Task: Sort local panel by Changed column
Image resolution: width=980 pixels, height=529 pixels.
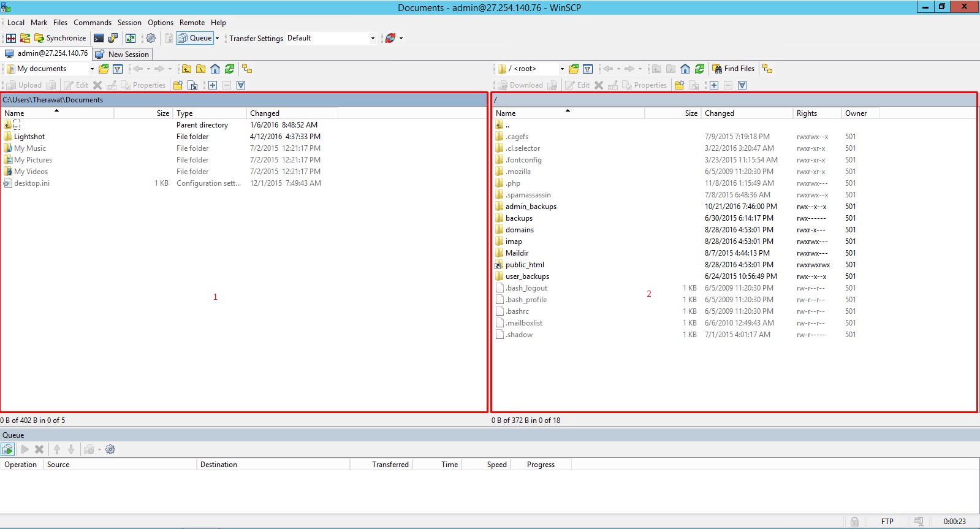Action: 292,113
